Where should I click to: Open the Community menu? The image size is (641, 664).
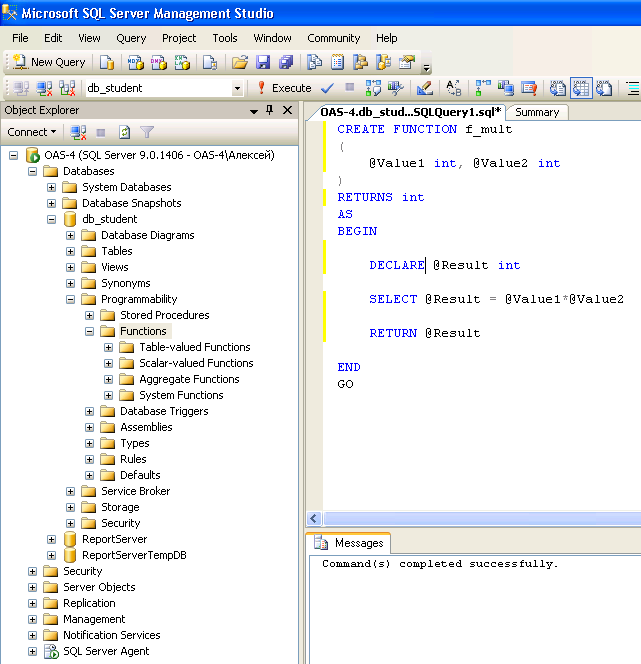pos(334,38)
